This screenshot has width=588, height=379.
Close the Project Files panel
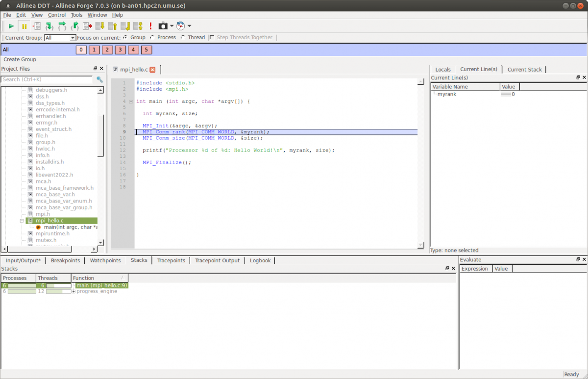[x=101, y=69]
